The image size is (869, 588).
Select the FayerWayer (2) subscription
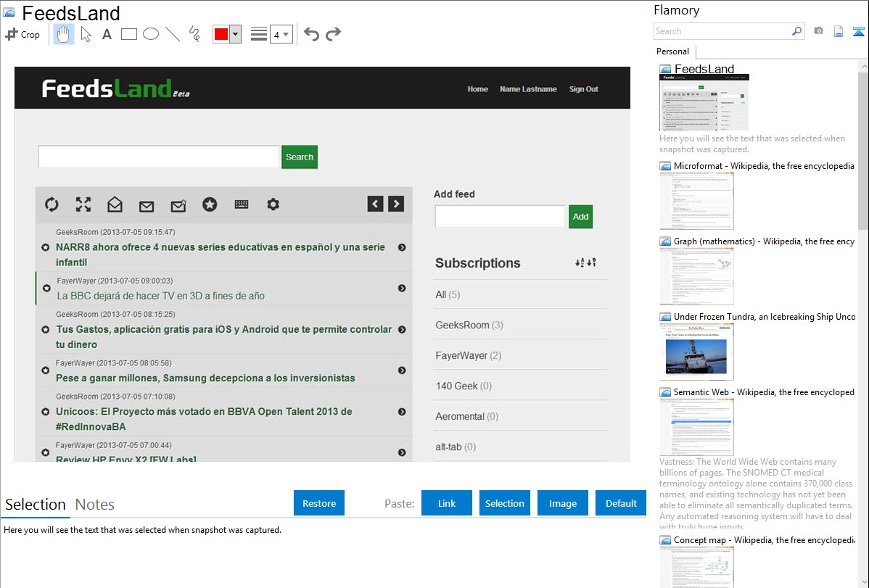click(469, 356)
